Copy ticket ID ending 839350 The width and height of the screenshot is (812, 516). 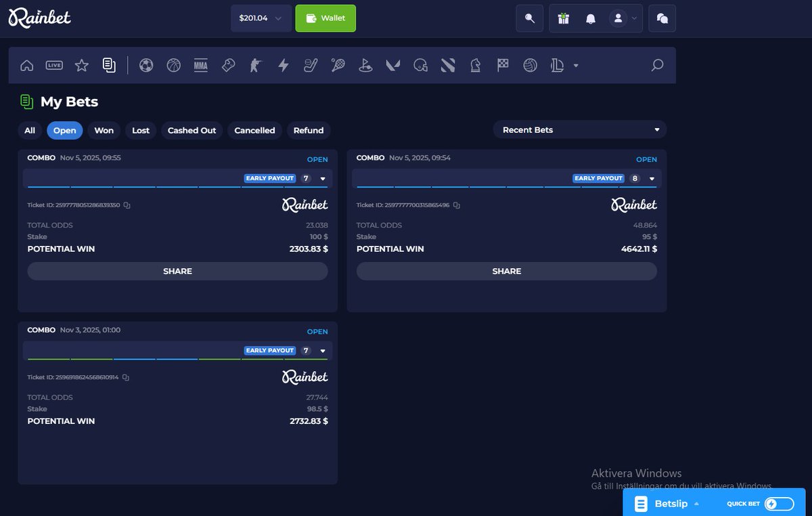127,205
